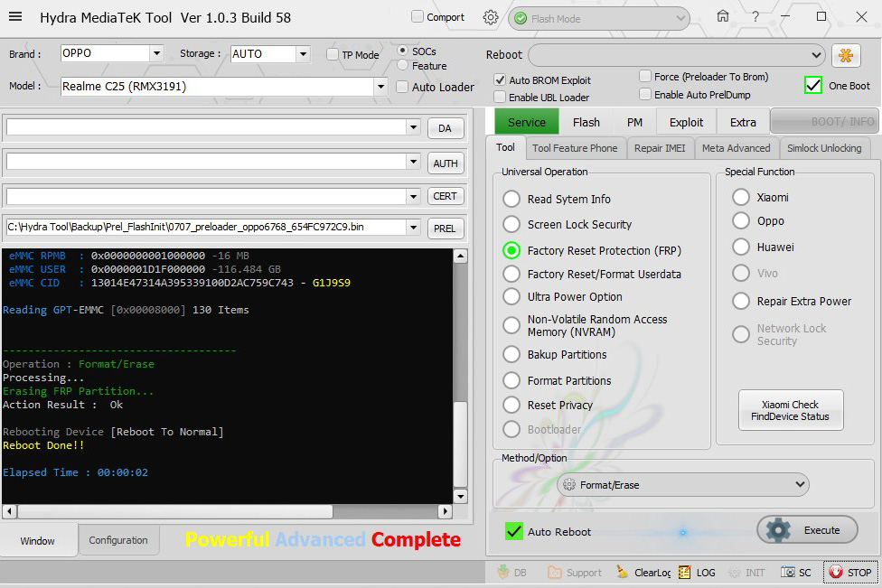Click the Execute button
This screenshot has width=882, height=588.
pyautogui.click(x=807, y=530)
